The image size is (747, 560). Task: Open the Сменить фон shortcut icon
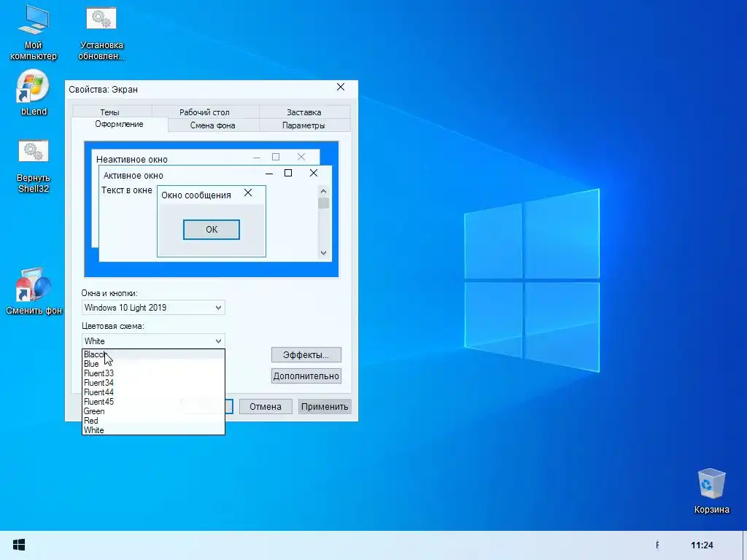[x=34, y=291]
